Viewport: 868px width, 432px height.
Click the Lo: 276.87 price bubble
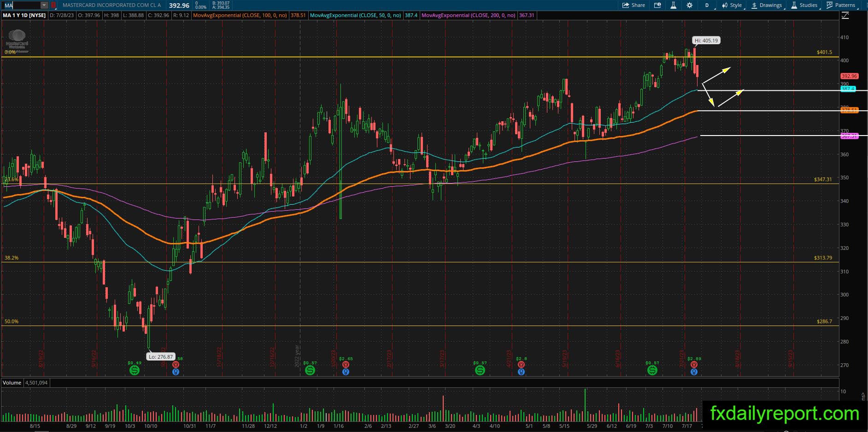[x=161, y=356]
